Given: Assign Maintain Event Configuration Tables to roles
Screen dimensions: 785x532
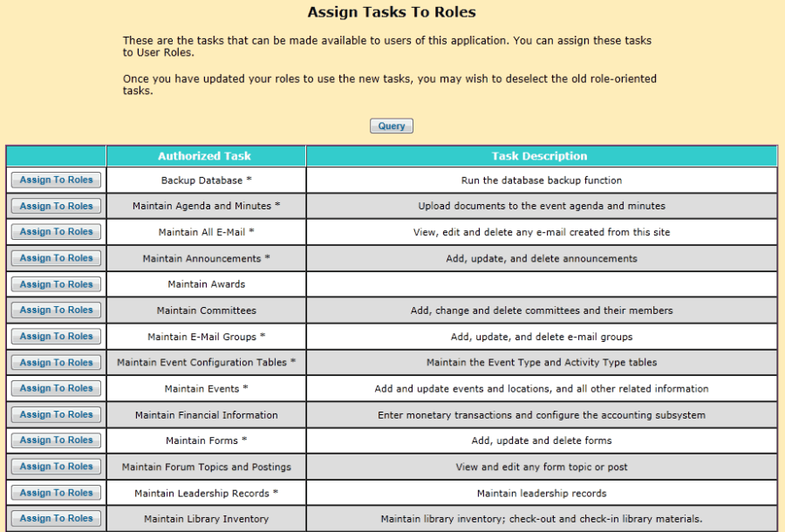Looking at the screenshot, I should [56, 362].
